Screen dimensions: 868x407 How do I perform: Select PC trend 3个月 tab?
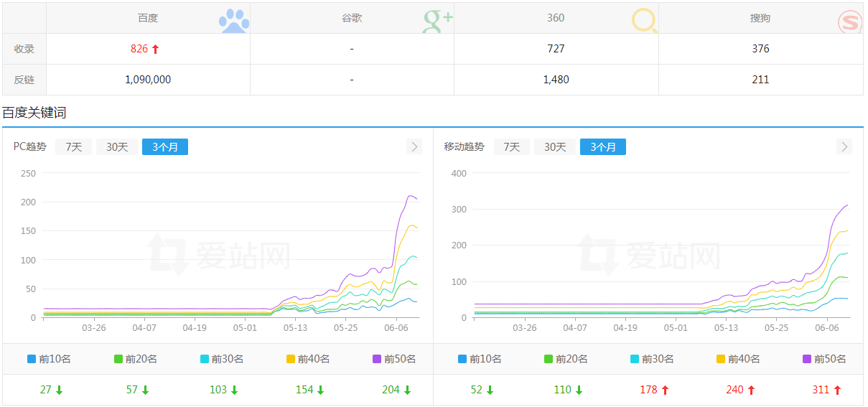coord(165,146)
